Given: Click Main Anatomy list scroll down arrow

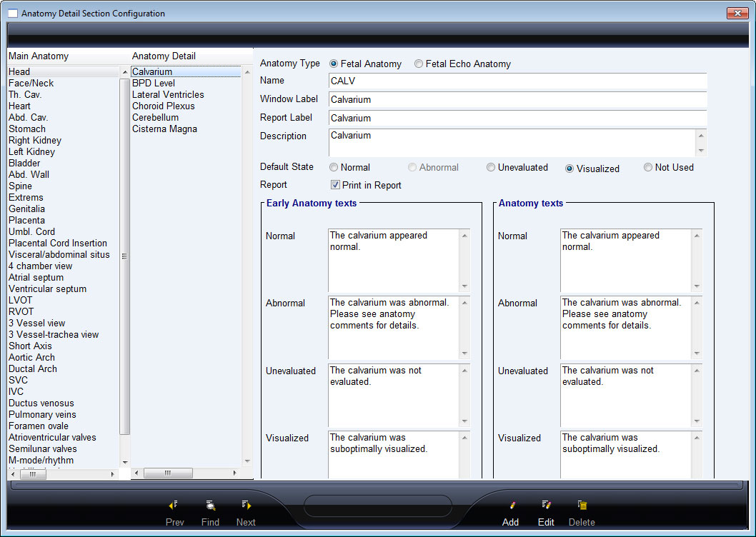Looking at the screenshot, I should pos(125,462).
